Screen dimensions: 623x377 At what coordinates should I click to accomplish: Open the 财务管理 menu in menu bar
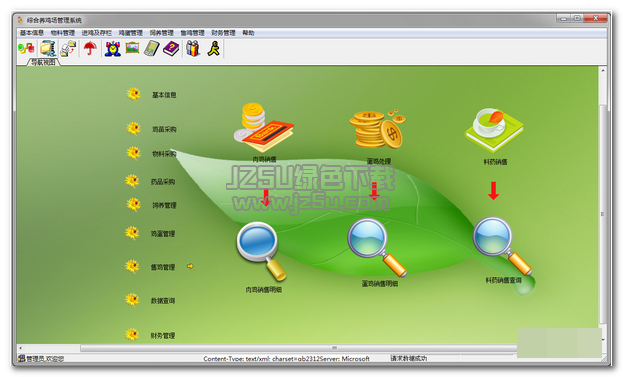point(223,33)
